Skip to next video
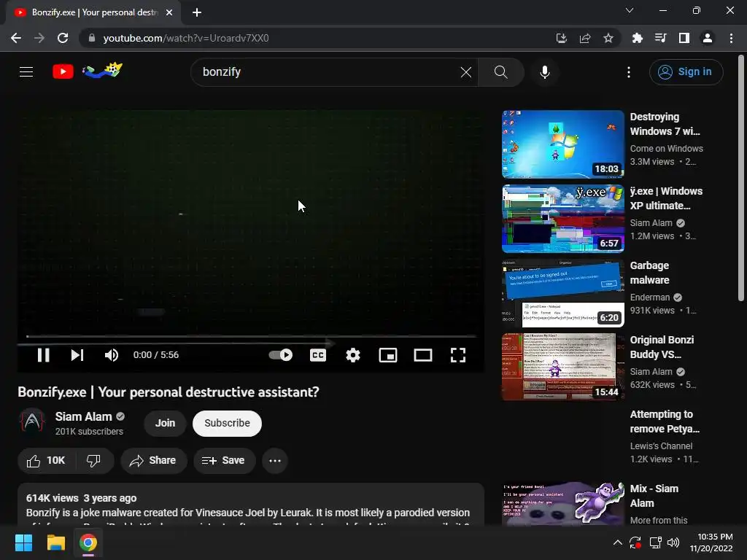 pos(77,355)
